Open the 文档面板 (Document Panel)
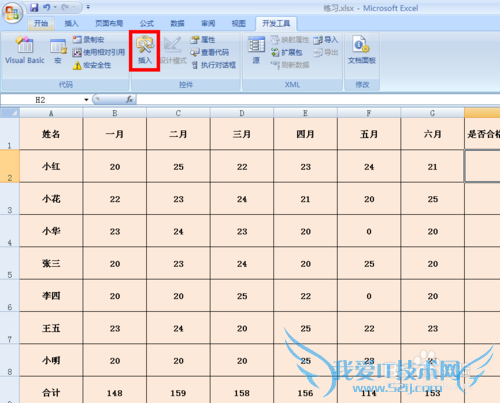The height and width of the screenshot is (403, 500). click(362, 50)
